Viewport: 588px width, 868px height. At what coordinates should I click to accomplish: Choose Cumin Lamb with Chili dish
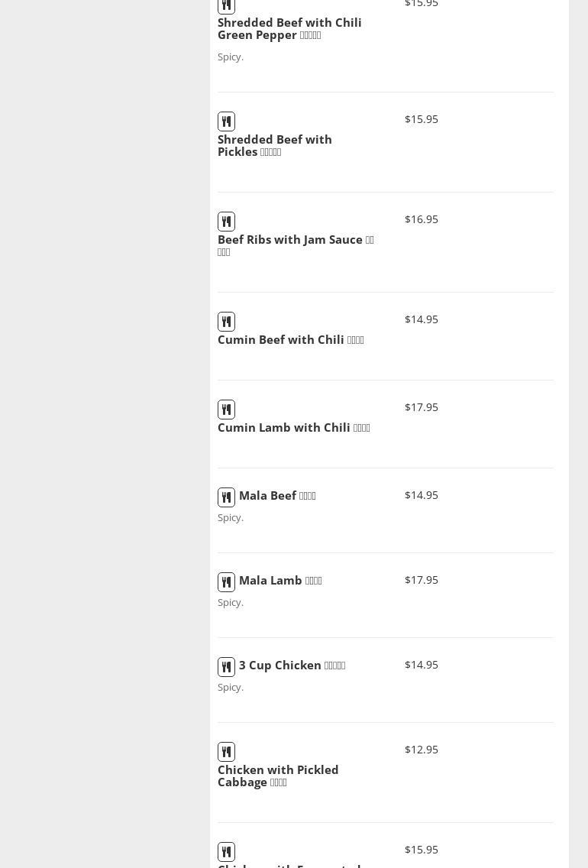pos(293,427)
